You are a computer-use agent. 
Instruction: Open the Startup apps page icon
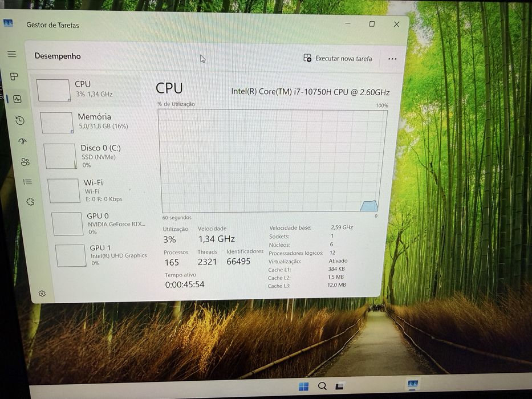coord(22,141)
